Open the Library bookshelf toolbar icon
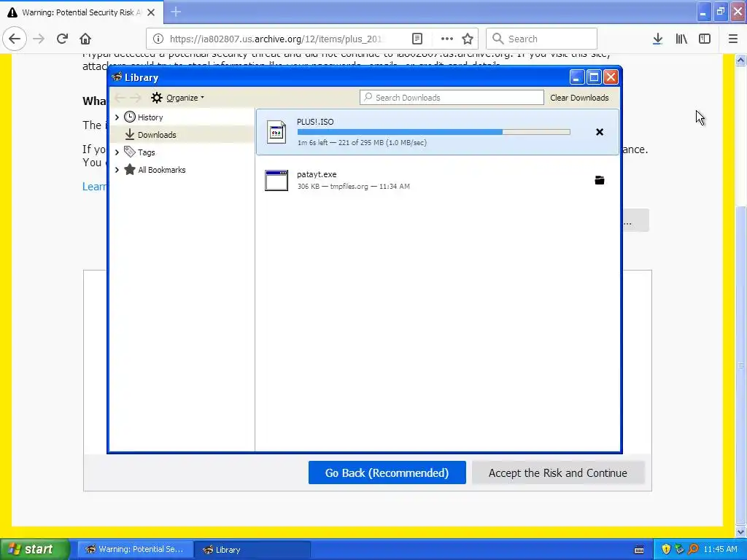The height and width of the screenshot is (560, 747). coord(681,39)
